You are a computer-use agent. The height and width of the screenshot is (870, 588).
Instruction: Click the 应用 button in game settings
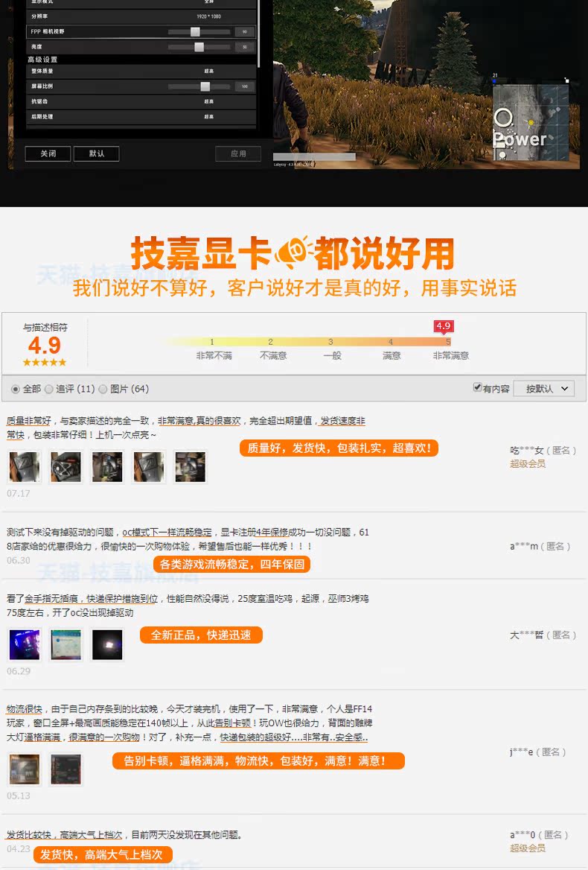coord(238,153)
